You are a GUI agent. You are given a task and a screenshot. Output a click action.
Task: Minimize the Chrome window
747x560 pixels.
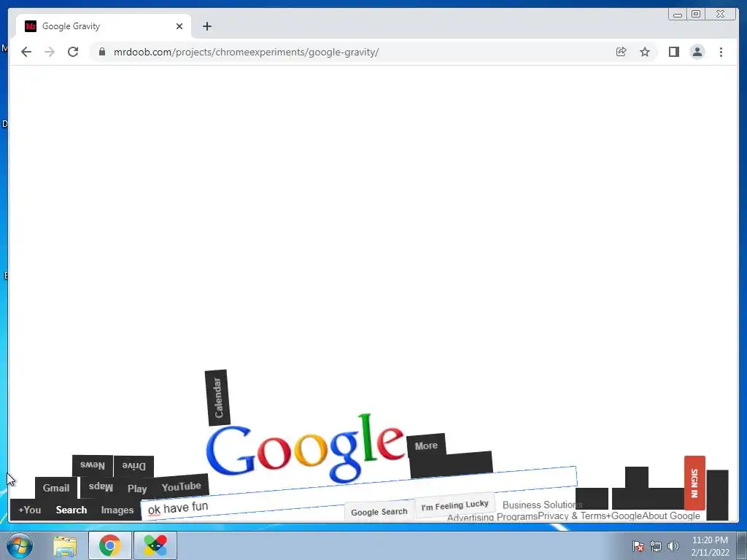coord(678,15)
